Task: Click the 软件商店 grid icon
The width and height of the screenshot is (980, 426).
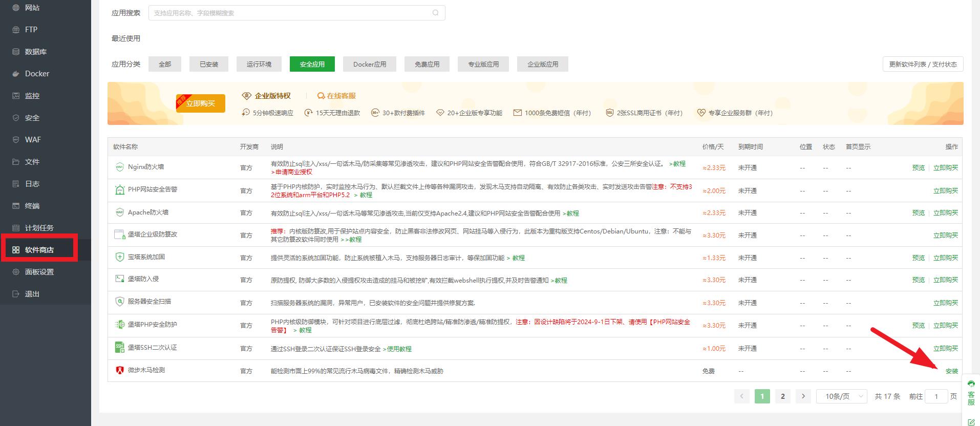Action: tap(16, 250)
